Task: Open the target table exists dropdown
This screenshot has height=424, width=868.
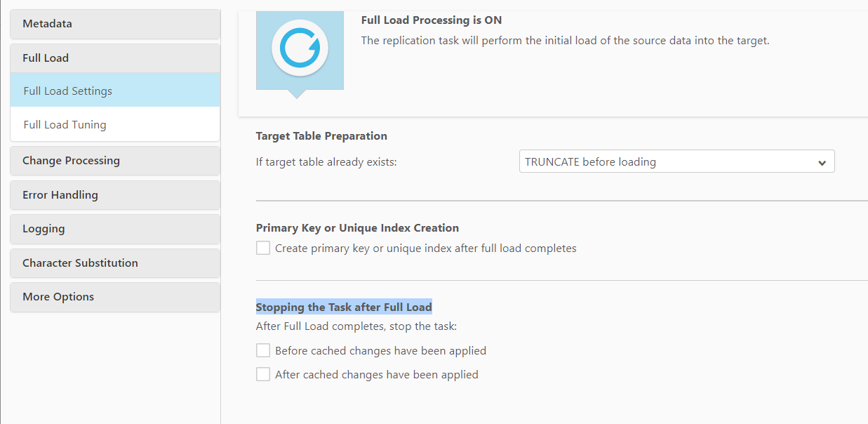Action: tap(676, 161)
